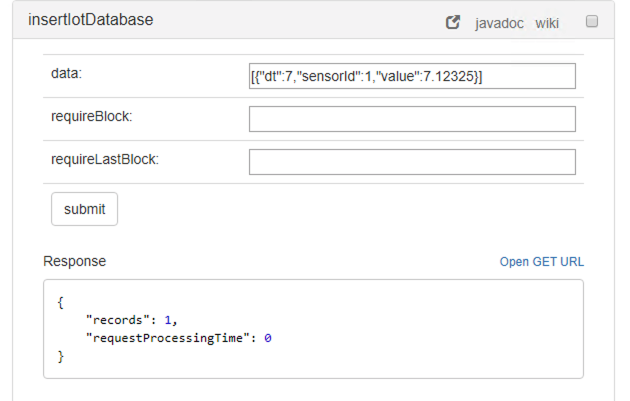Image resolution: width=630 pixels, height=401 pixels.
Task: Follow the Open GET URL link
Action: point(541,262)
